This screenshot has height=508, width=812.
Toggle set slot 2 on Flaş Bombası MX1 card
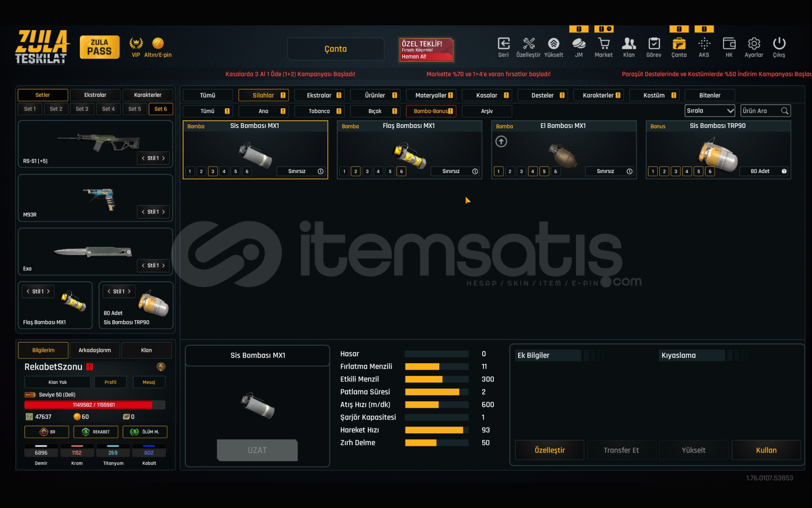click(356, 171)
